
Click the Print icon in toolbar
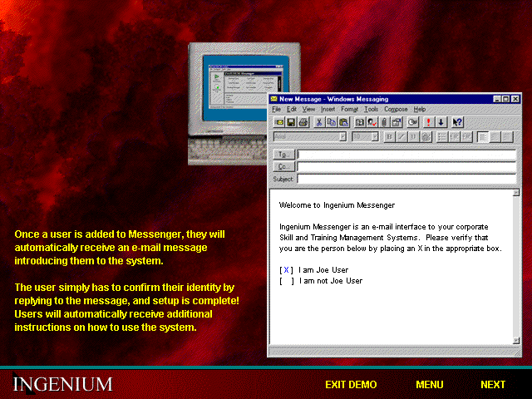pos(303,122)
